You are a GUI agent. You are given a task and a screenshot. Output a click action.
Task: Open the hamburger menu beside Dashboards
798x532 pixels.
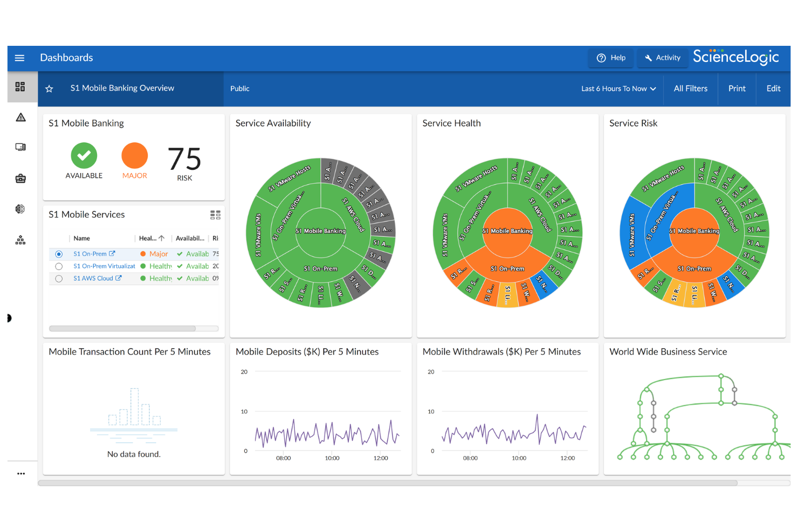pos(19,58)
